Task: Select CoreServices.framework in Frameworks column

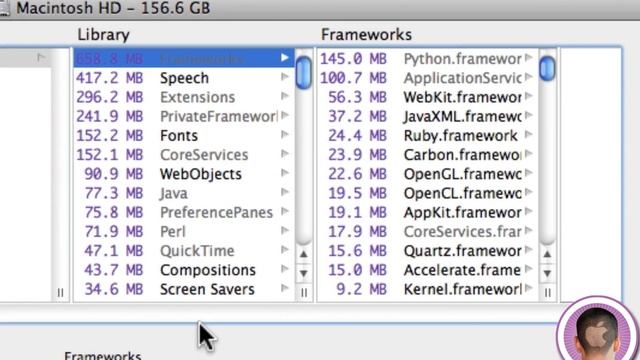Action: (x=428, y=231)
